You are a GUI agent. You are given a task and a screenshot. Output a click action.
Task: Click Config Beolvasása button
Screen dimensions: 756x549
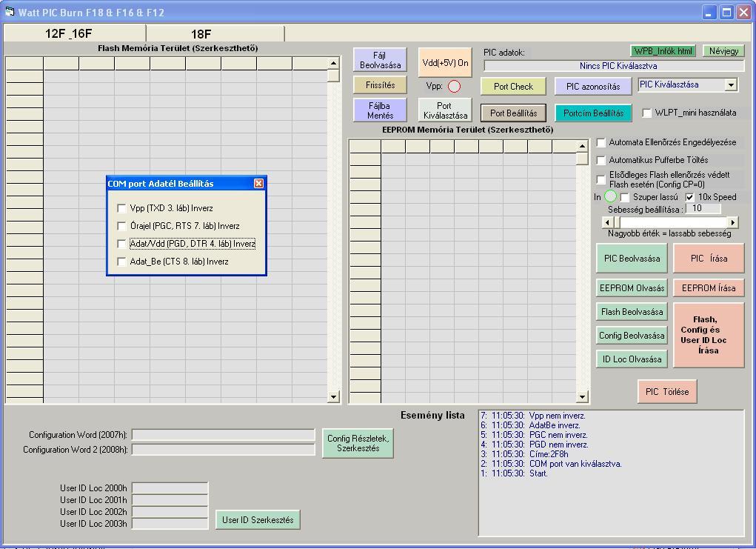click(x=632, y=336)
